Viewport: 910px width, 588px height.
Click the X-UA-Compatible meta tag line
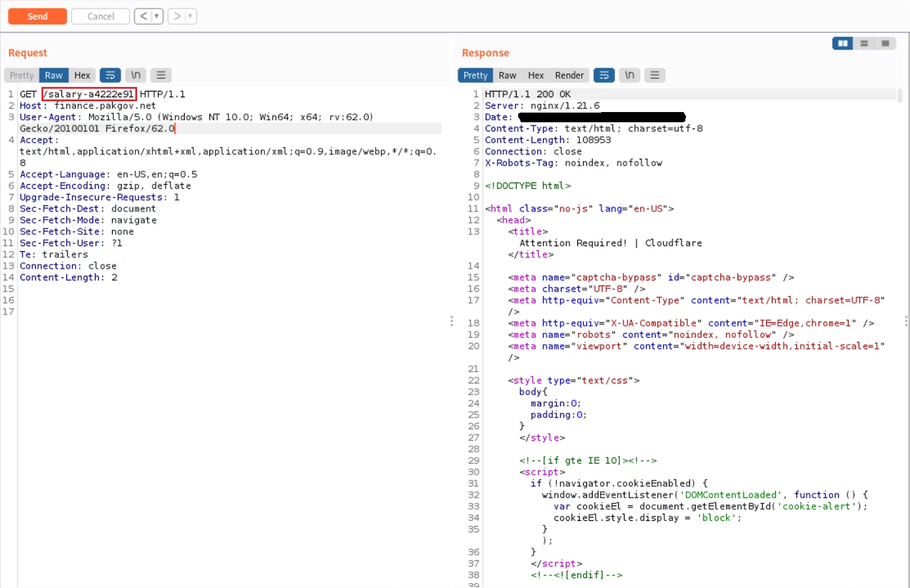[691, 323]
